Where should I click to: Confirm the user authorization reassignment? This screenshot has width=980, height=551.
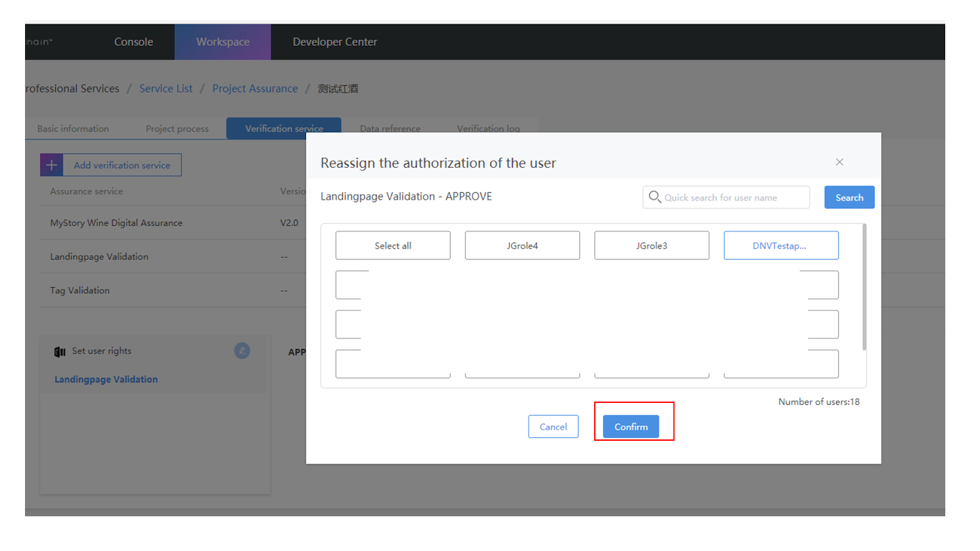click(x=631, y=427)
